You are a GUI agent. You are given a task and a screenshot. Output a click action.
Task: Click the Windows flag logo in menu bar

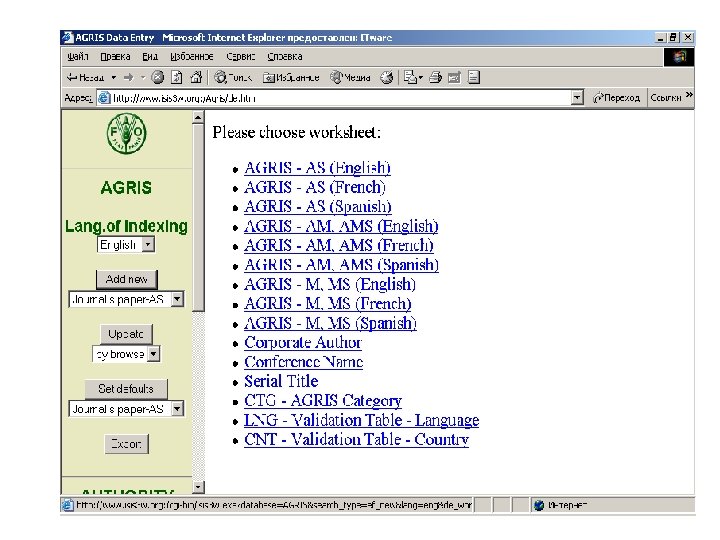tap(679, 57)
